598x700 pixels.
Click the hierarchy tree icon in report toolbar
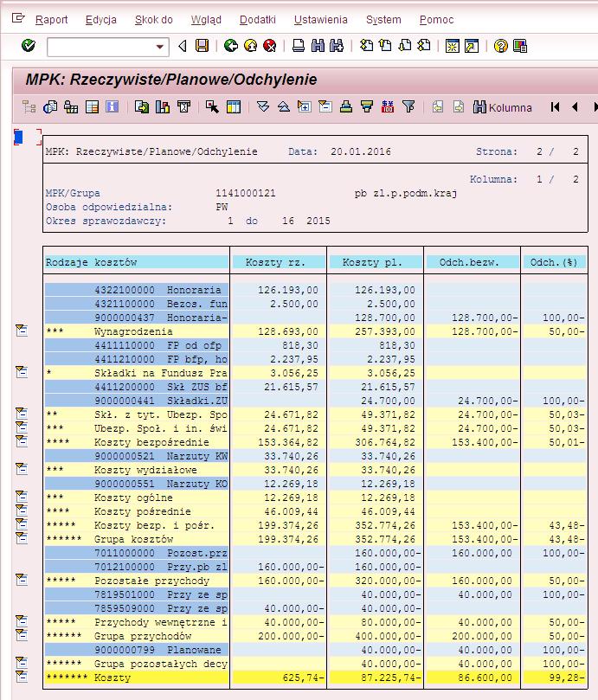click(x=29, y=106)
